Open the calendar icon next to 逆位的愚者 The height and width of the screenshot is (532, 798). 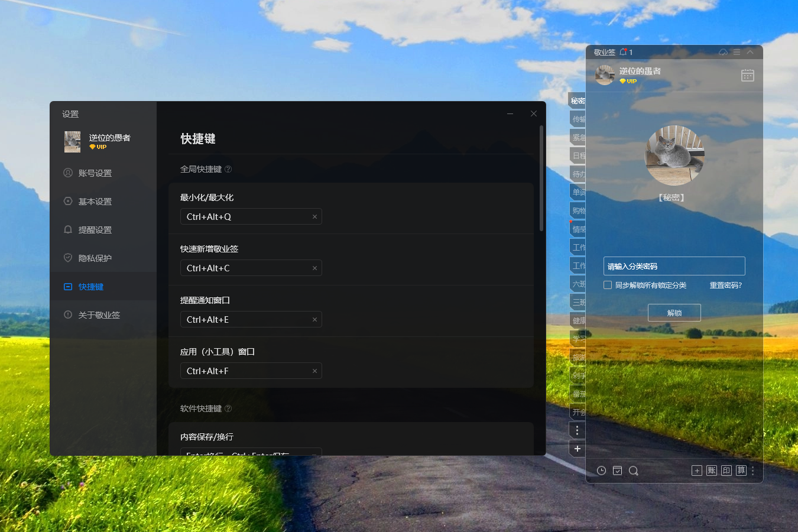click(x=747, y=75)
